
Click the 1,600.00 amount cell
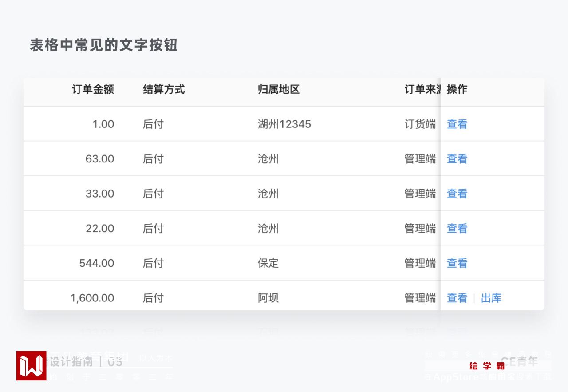pyautogui.click(x=92, y=298)
